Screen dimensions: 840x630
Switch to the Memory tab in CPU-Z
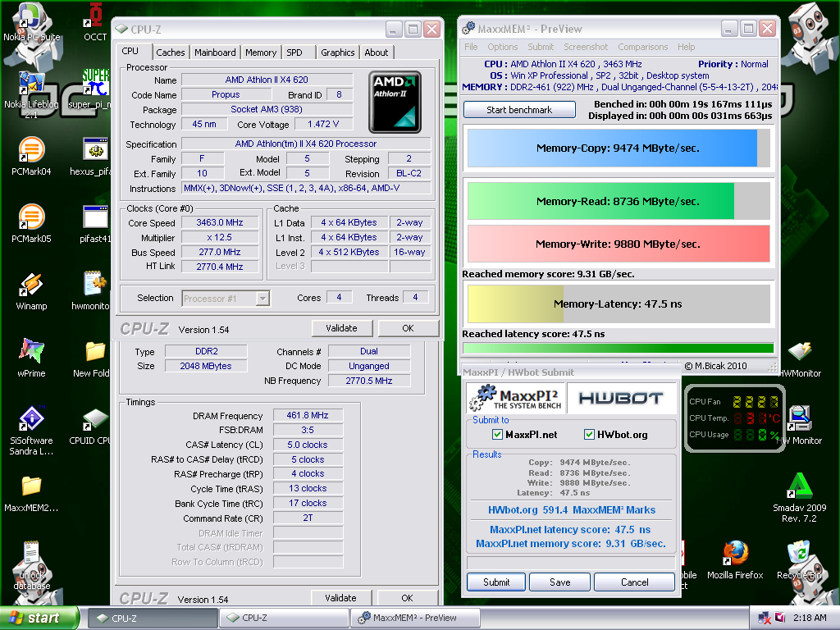(x=261, y=52)
